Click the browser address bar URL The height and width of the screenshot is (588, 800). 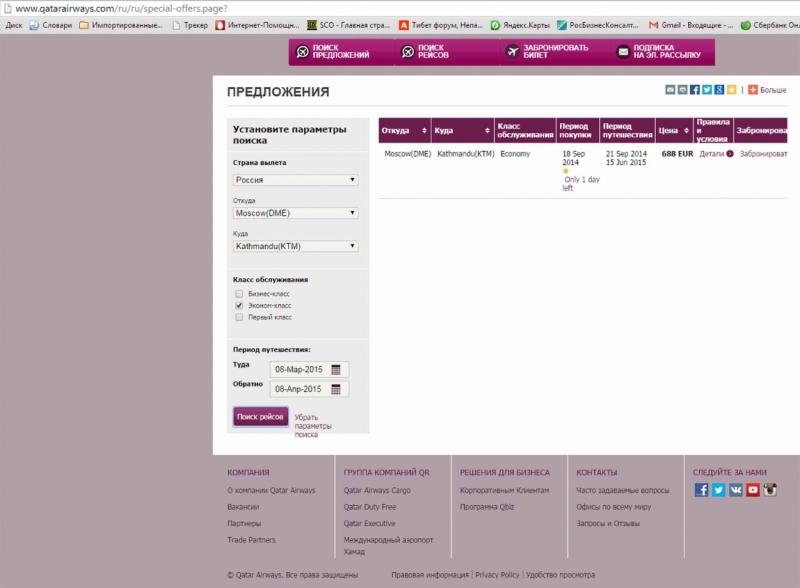pos(121,9)
